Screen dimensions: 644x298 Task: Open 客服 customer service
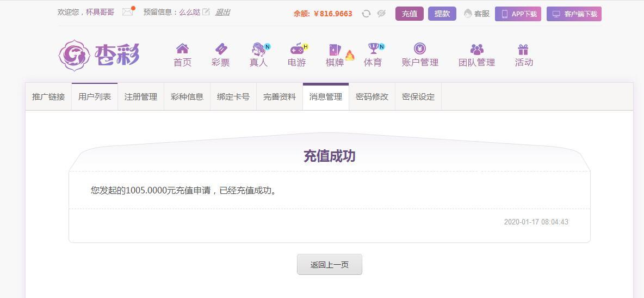(477, 14)
